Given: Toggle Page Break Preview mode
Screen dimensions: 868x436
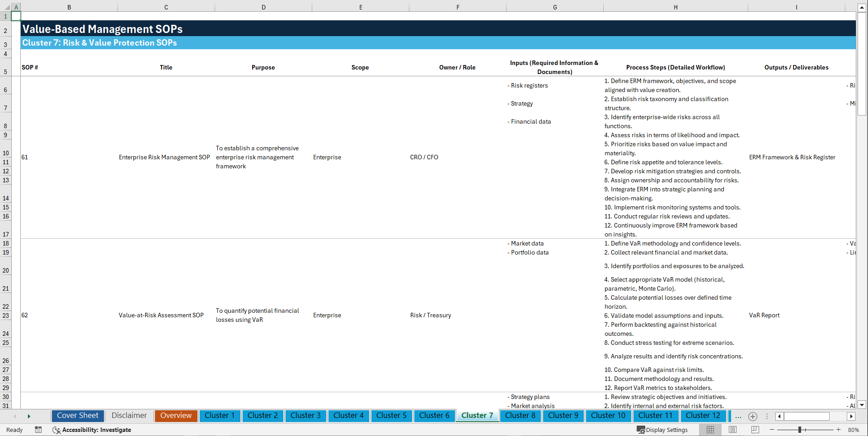Looking at the screenshot, I should click(x=755, y=430).
